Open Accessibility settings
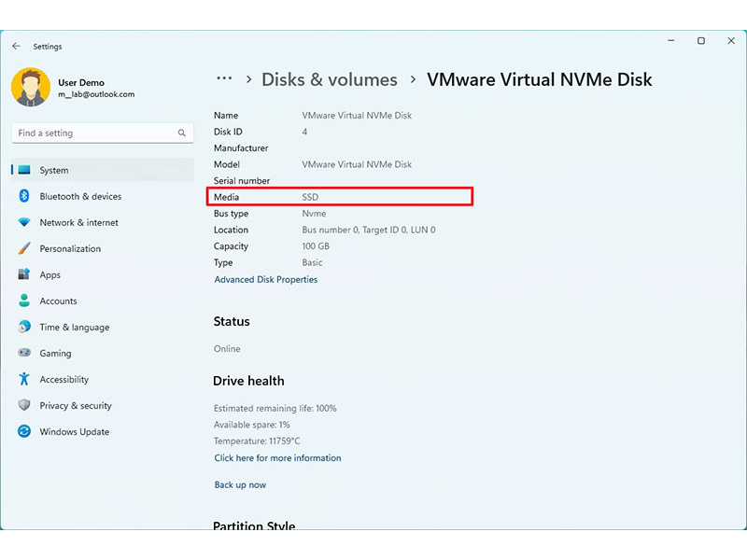The image size is (747, 560). click(103, 380)
